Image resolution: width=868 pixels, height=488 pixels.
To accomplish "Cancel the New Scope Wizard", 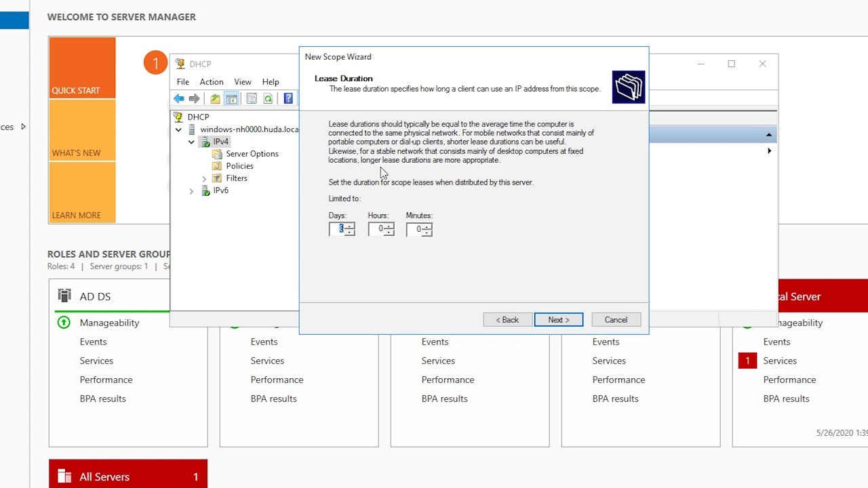I will [x=616, y=320].
